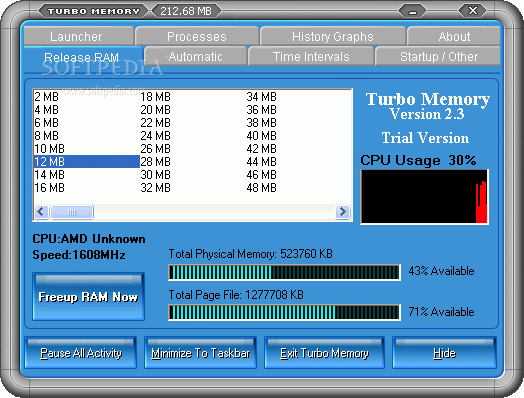Choose the 48 MB list entry
The image size is (524, 398).
[261, 188]
